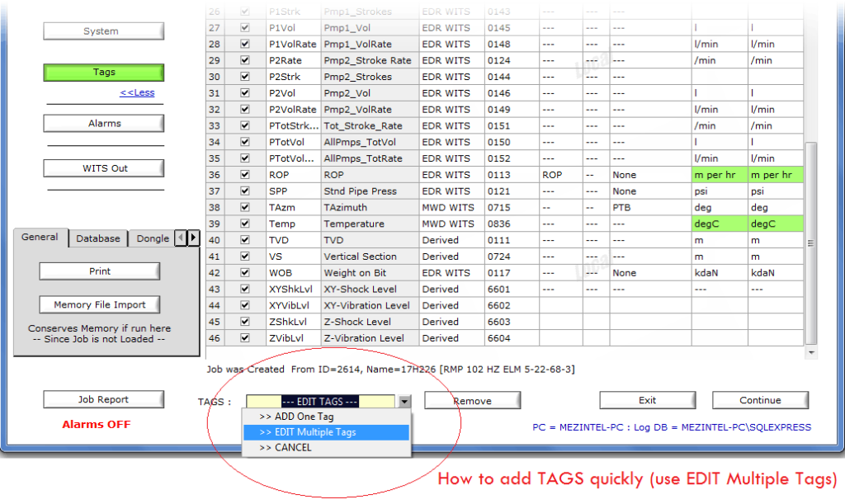
Task: Run Memory File Import
Action: pyautogui.click(x=99, y=304)
